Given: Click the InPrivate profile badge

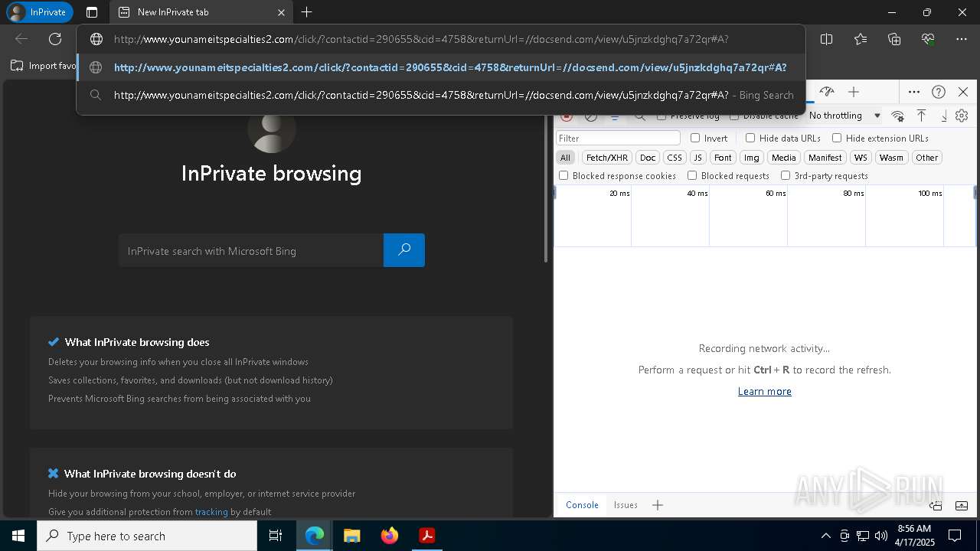Looking at the screenshot, I should pyautogui.click(x=39, y=12).
